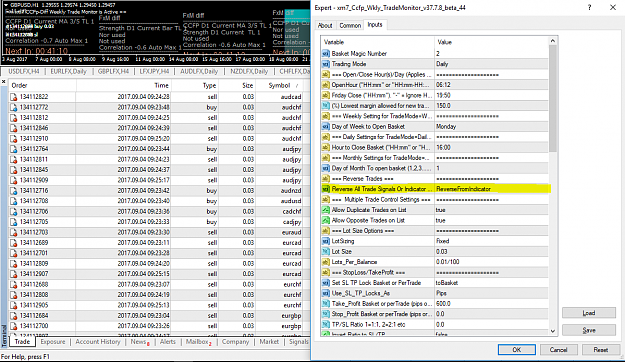Click order icon for order 134112703
The width and height of the screenshot is (625, 362).
14,232
